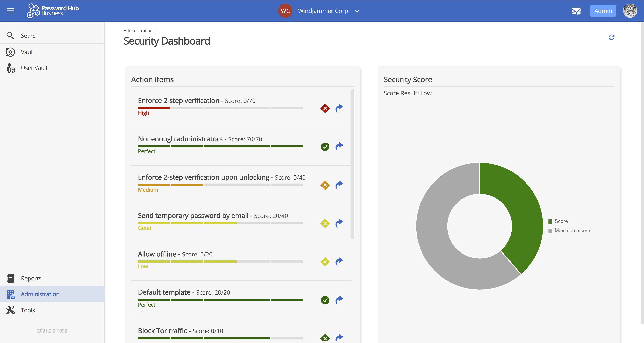Open the Administration breadcrumb link
This screenshot has width=644, height=343.
pyautogui.click(x=138, y=30)
